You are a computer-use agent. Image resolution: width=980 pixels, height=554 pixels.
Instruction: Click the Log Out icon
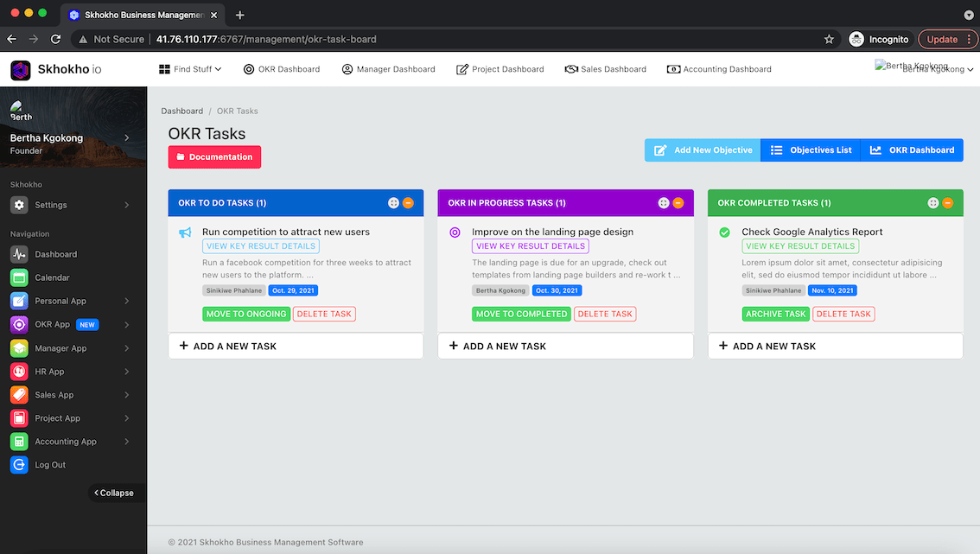(x=19, y=465)
